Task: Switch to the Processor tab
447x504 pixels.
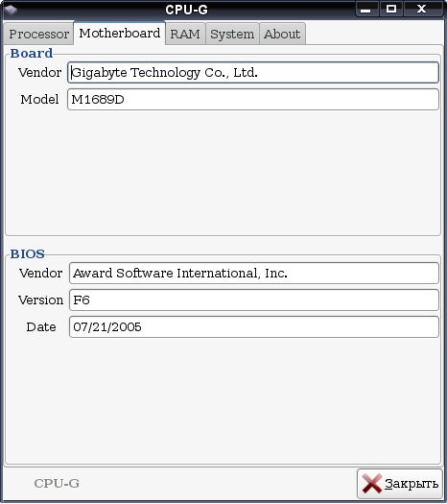Action: 38,34
